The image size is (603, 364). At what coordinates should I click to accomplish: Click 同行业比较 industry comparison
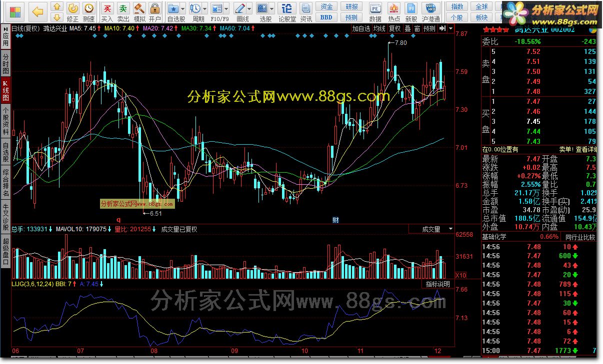point(580,237)
